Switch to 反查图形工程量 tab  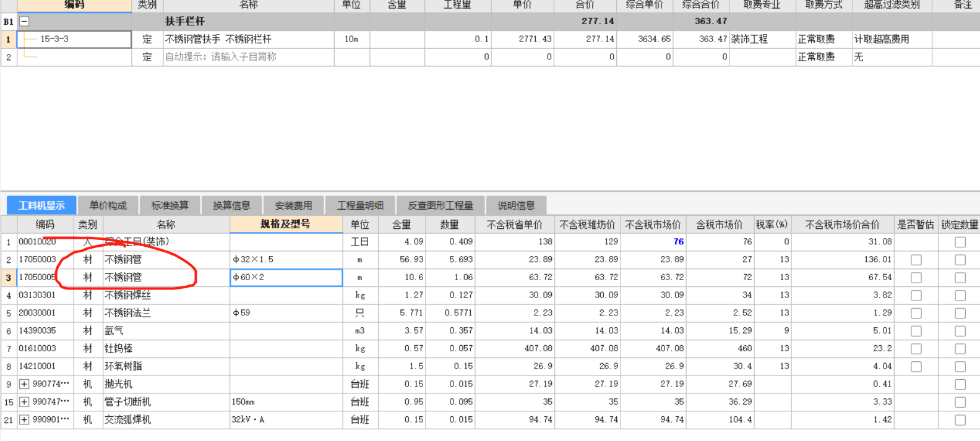440,205
